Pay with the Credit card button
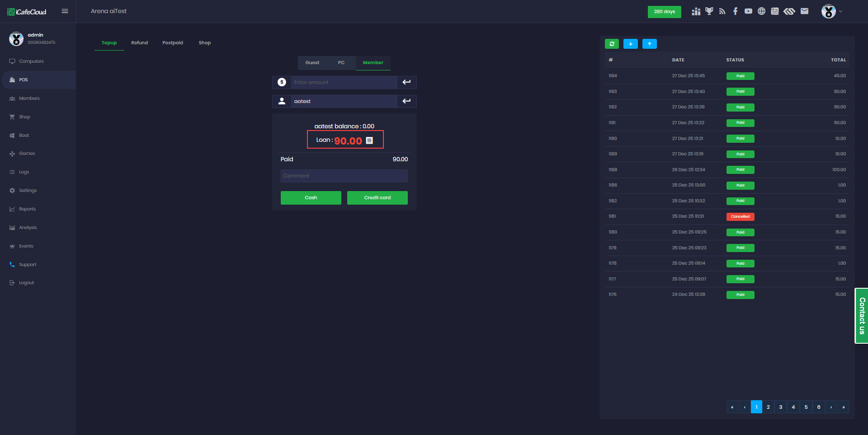 point(377,198)
